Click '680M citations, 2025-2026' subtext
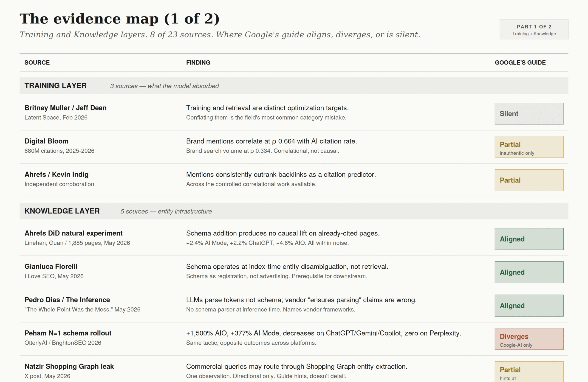The height and width of the screenshot is (382, 588). [x=59, y=151]
